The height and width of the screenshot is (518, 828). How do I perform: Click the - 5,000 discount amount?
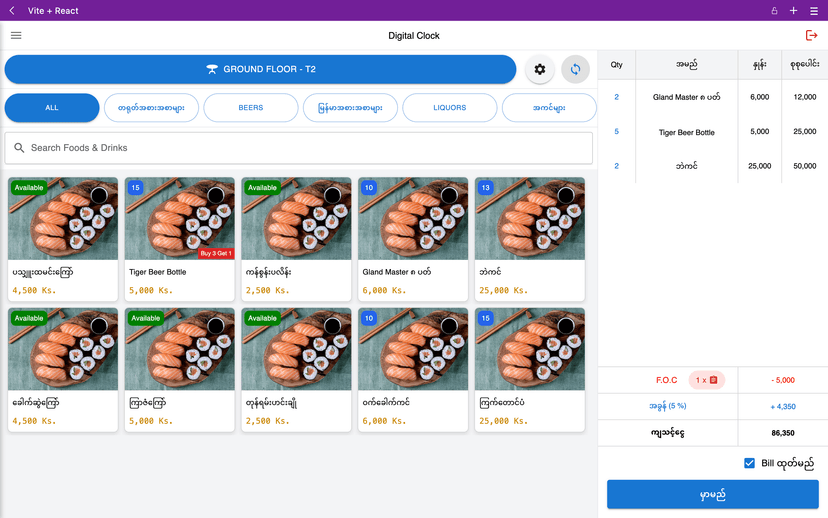[783, 380]
